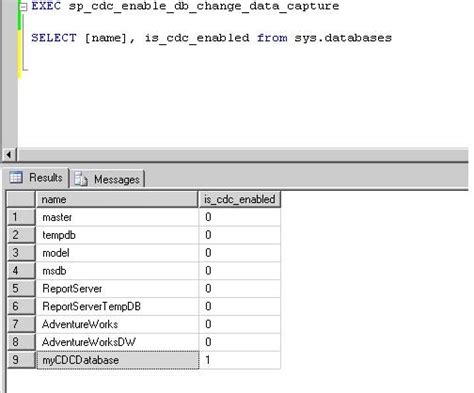Click the from keyword in query
Screen dimensions: 474x393
[x=272, y=38]
